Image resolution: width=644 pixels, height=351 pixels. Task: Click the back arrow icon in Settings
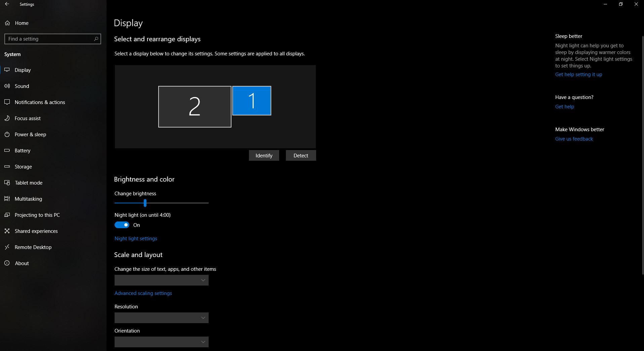pyautogui.click(x=7, y=4)
